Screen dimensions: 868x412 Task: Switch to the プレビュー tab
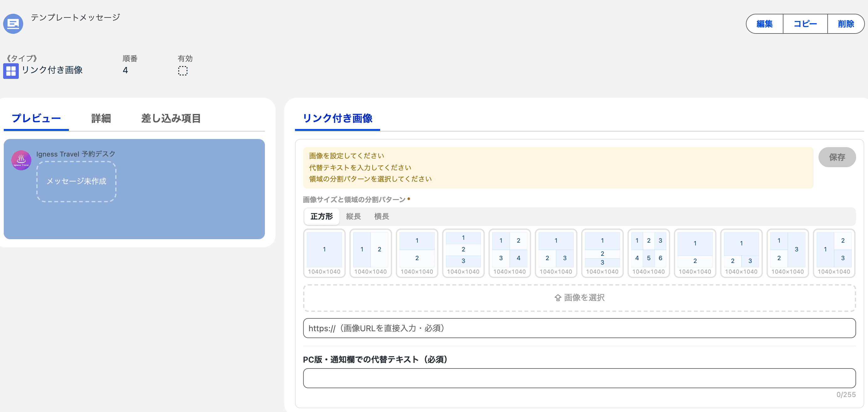pyautogui.click(x=36, y=118)
